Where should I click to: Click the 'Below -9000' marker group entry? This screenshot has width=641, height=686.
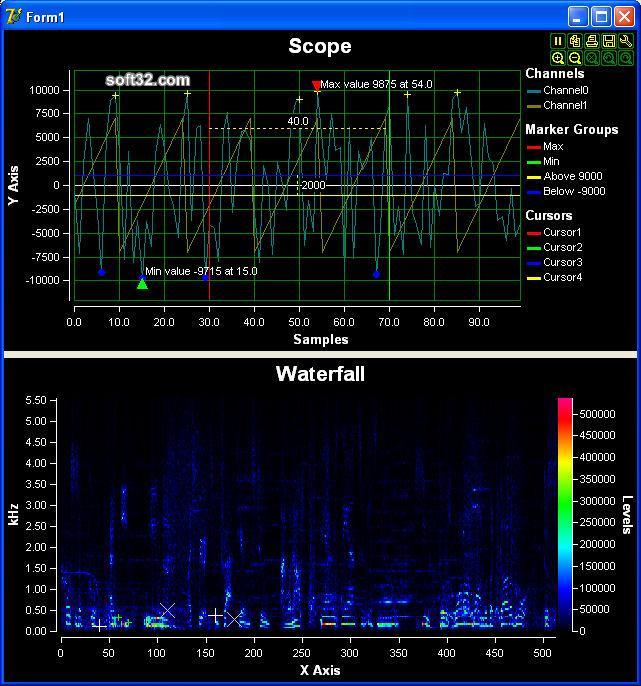tap(567, 191)
